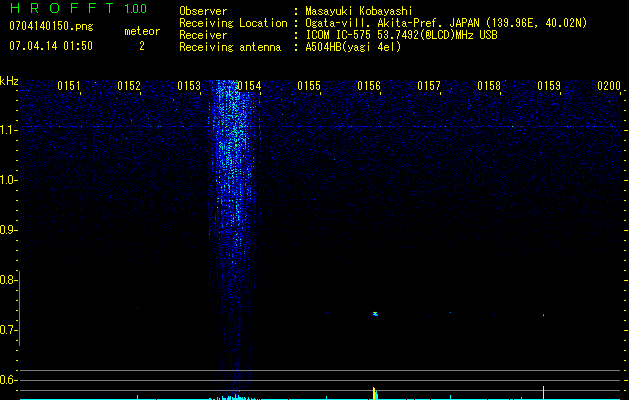This screenshot has height=400, width=629.
Task: Click the 0.6 frequency axis label
Action: [x=8, y=380]
